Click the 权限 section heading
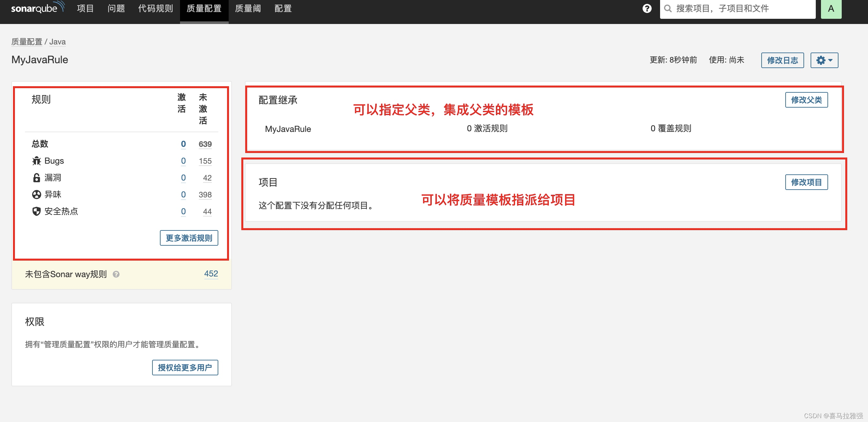The width and height of the screenshot is (868, 422). 35,322
